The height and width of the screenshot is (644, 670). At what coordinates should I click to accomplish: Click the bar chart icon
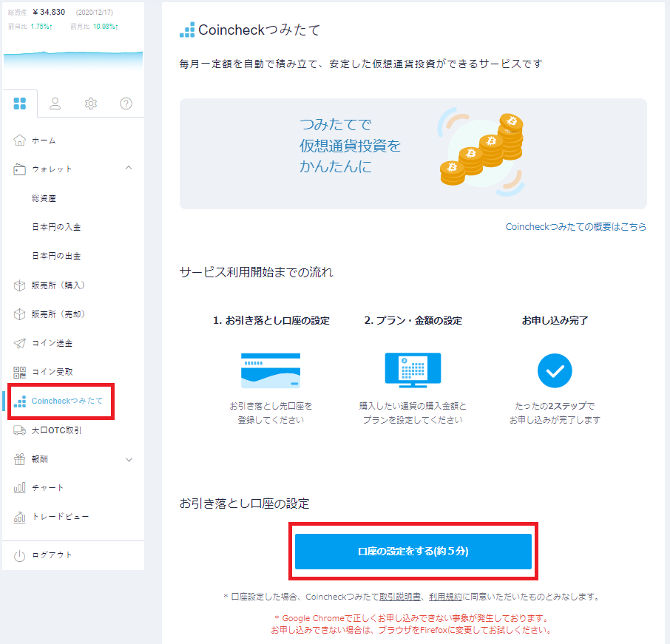(x=19, y=487)
